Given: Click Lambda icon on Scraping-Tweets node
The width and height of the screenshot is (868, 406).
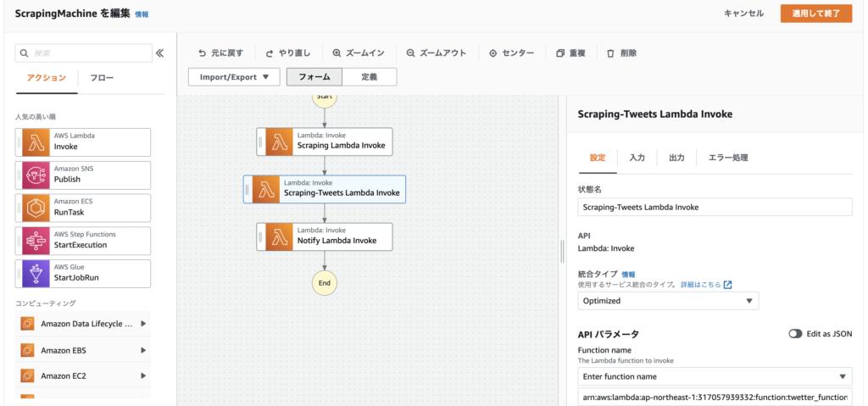Looking at the screenshot, I should click(265, 189).
